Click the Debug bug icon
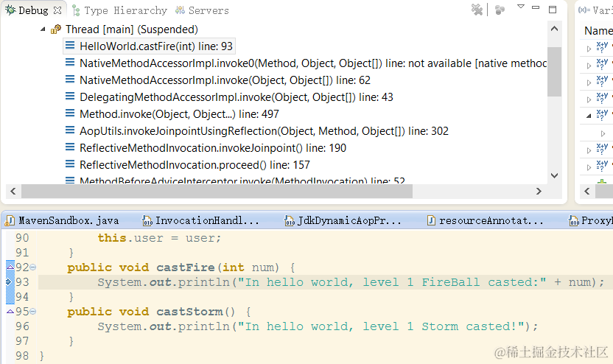 tap(10, 10)
